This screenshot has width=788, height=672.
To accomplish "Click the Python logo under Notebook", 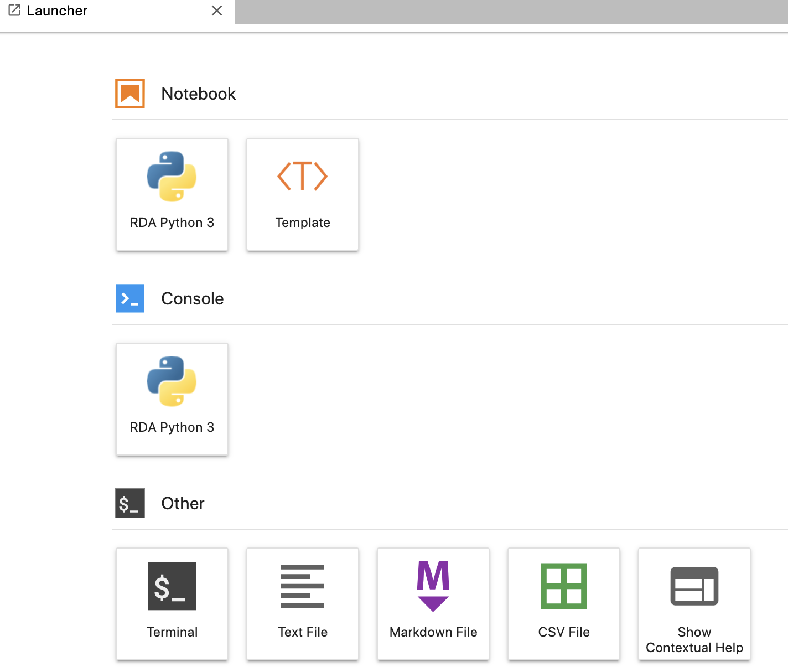I will 172,176.
